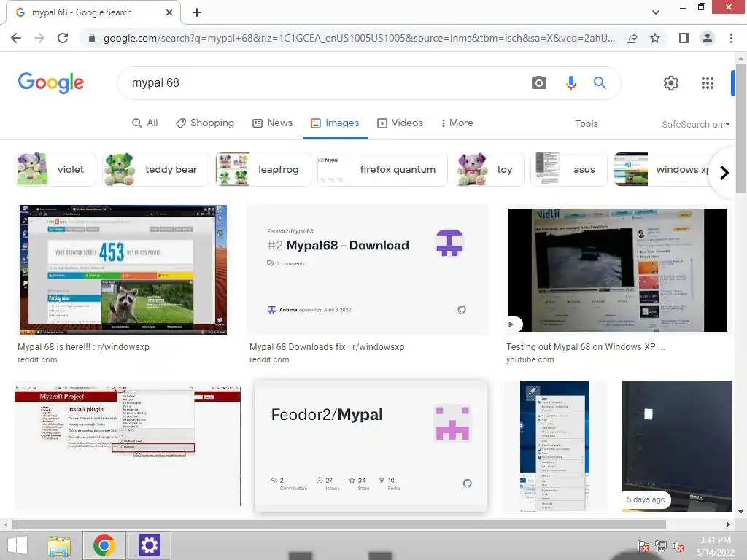Open the SafeSearch on dropdown

pos(695,124)
